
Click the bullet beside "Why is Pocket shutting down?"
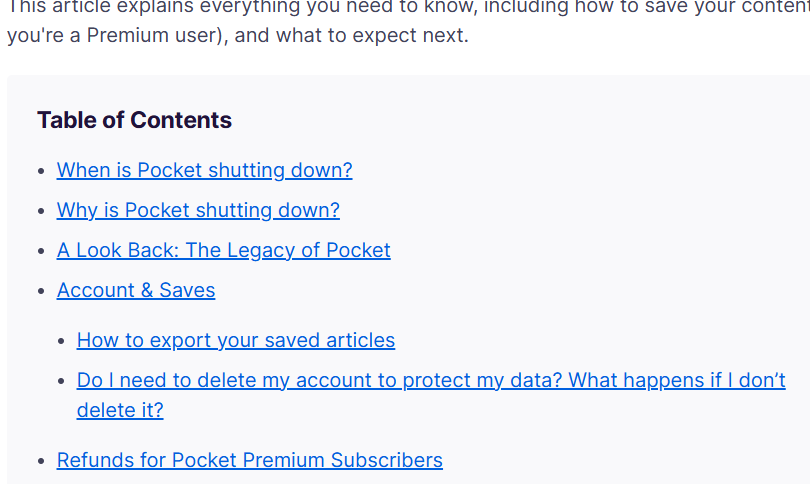pyautogui.click(x=42, y=211)
